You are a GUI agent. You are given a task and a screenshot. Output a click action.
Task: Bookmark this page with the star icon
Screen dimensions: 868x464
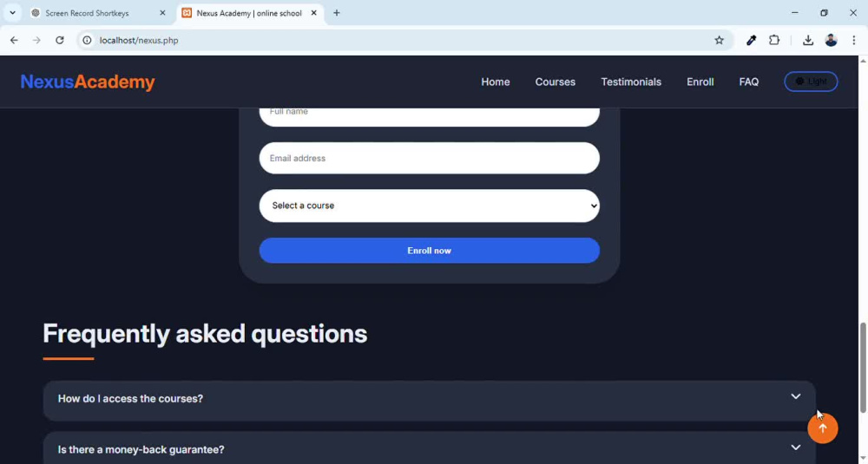(719, 41)
